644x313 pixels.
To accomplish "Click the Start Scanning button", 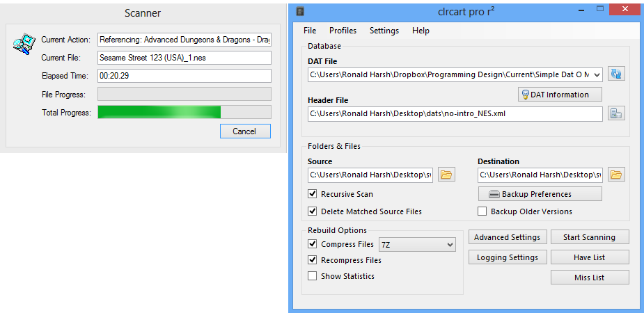I will pos(590,237).
